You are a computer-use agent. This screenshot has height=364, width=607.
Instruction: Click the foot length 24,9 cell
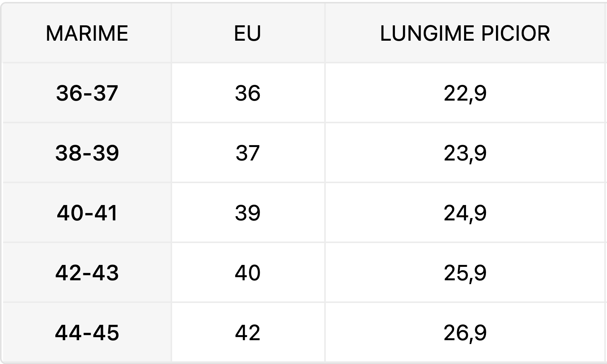point(466,213)
